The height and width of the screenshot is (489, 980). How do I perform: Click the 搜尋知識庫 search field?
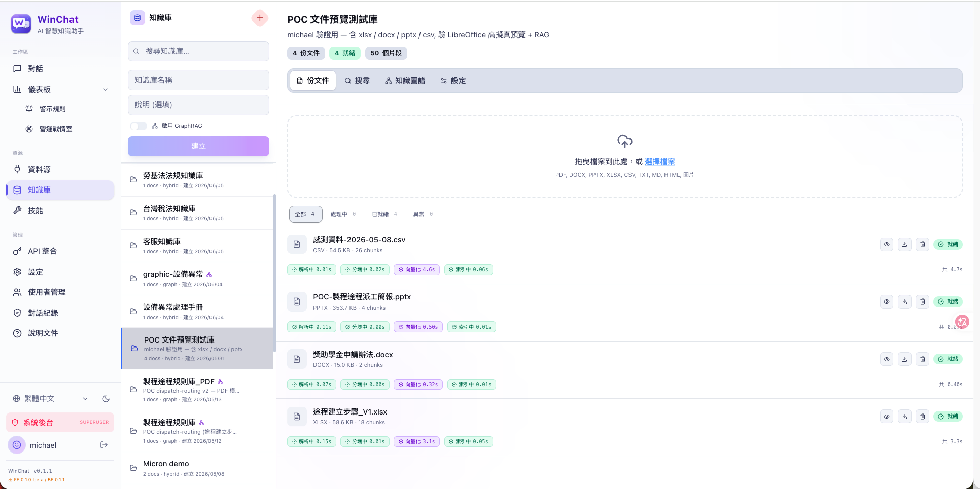click(198, 51)
